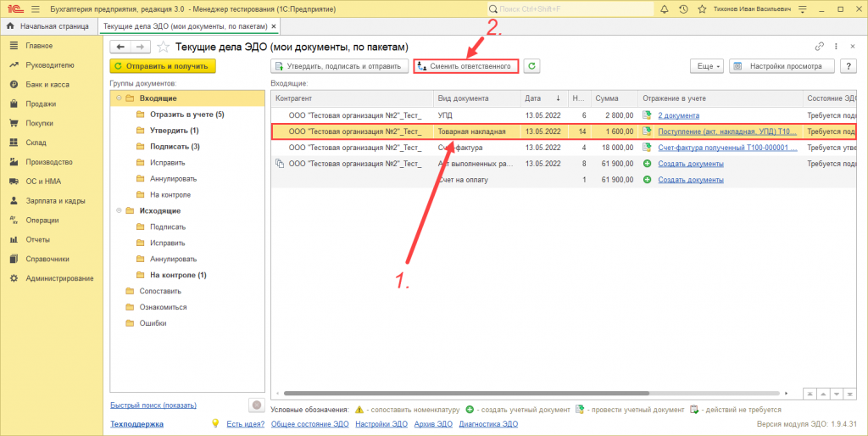Select Отразить в учете (5) folder
The height and width of the screenshot is (436, 868).
[187, 115]
